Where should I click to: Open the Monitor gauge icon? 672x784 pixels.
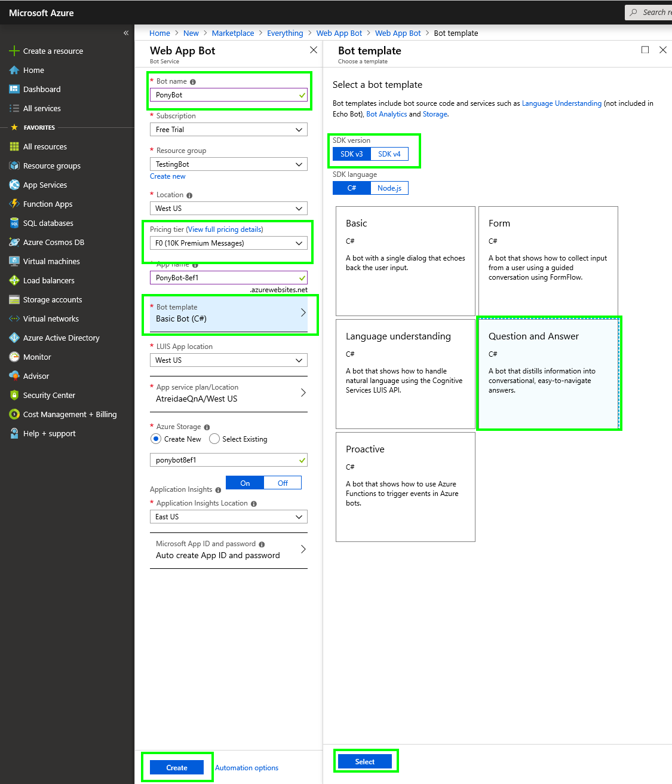[x=14, y=357]
